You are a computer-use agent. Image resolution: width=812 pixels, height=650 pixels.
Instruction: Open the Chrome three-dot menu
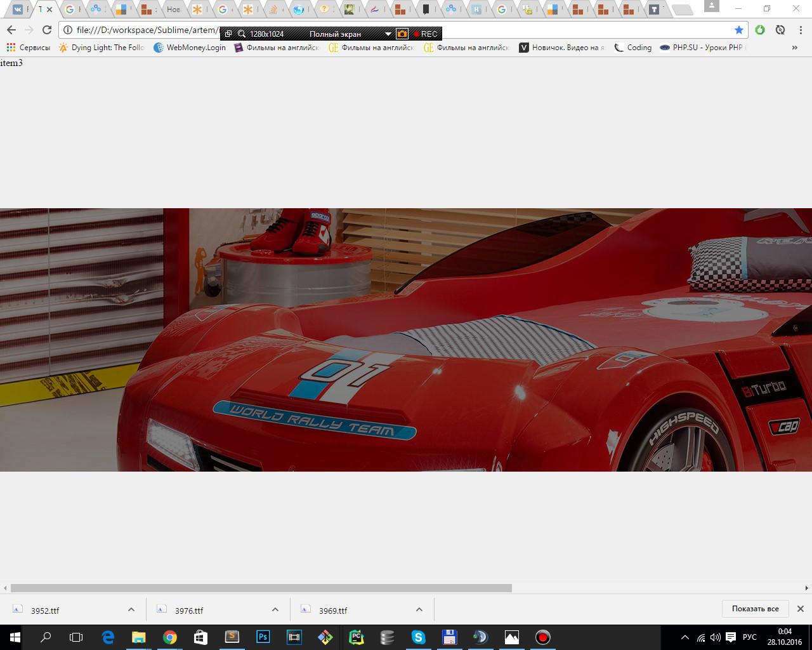(x=801, y=30)
